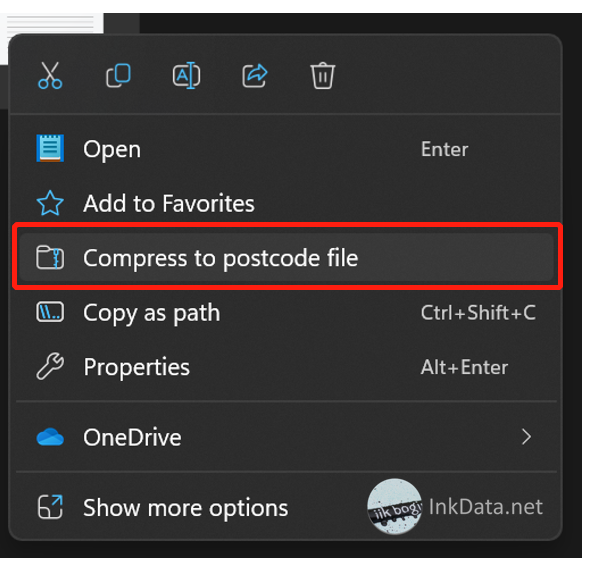
Task: Select Compress to postcode file
Action: 286,258
